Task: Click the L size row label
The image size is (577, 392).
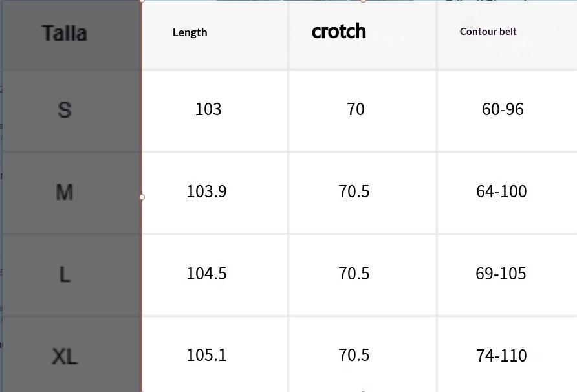Action: point(64,274)
